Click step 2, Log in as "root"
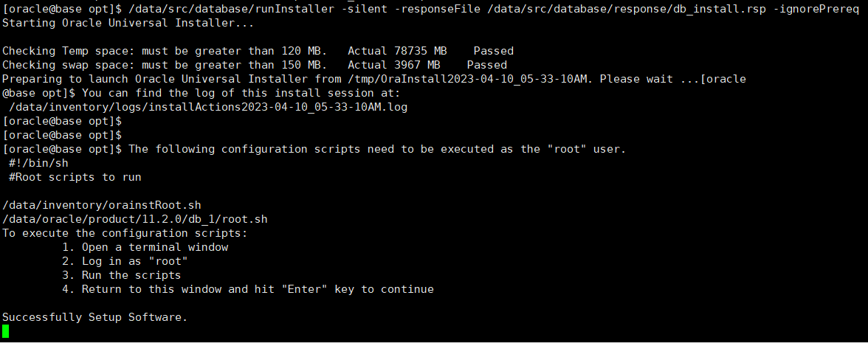Image resolution: width=868 pixels, height=343 pixels. point(125,261)
